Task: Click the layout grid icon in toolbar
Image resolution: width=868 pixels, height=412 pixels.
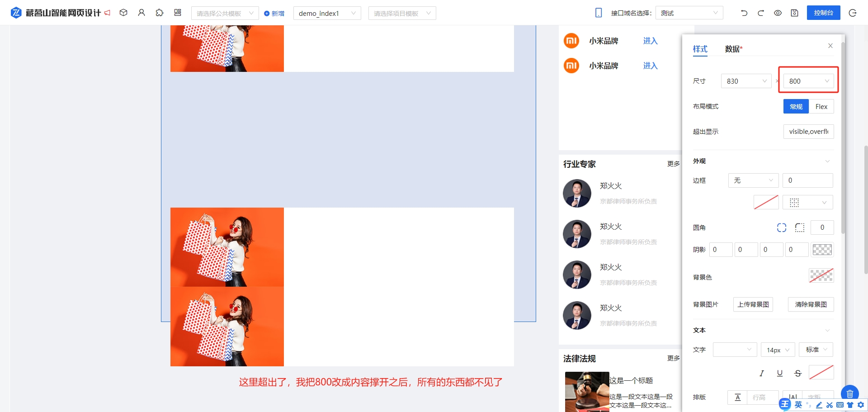Action: coord(178,13)
